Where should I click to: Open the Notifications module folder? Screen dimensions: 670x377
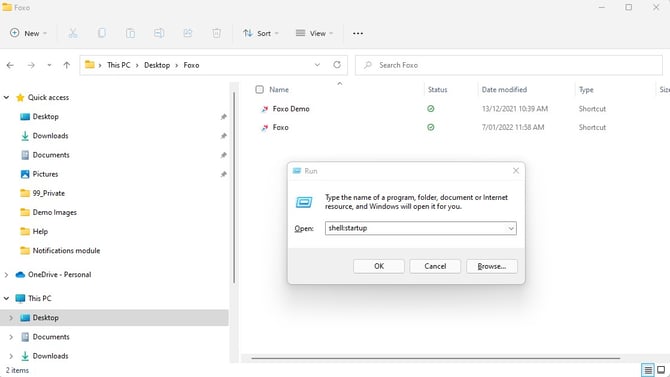[x=66, y=251]
